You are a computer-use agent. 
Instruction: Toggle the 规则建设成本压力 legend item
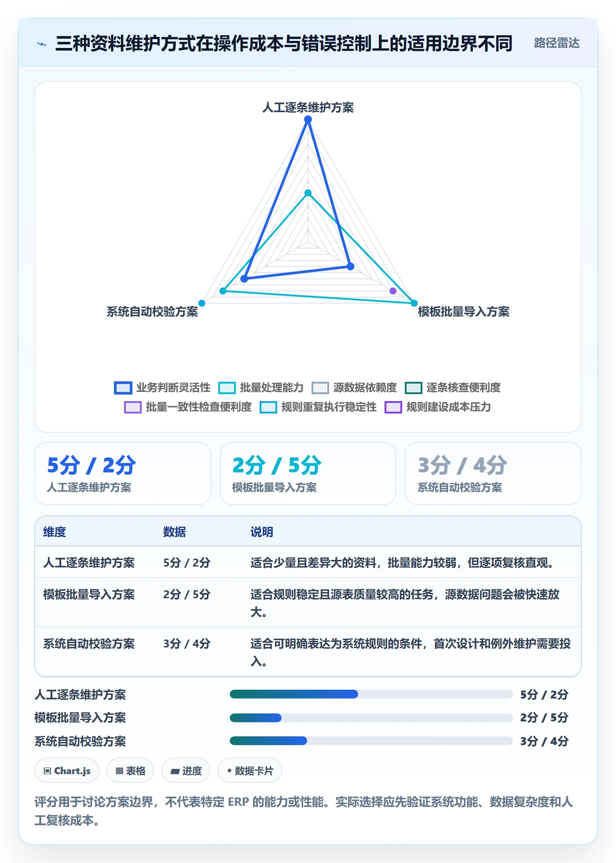[438, 407]
